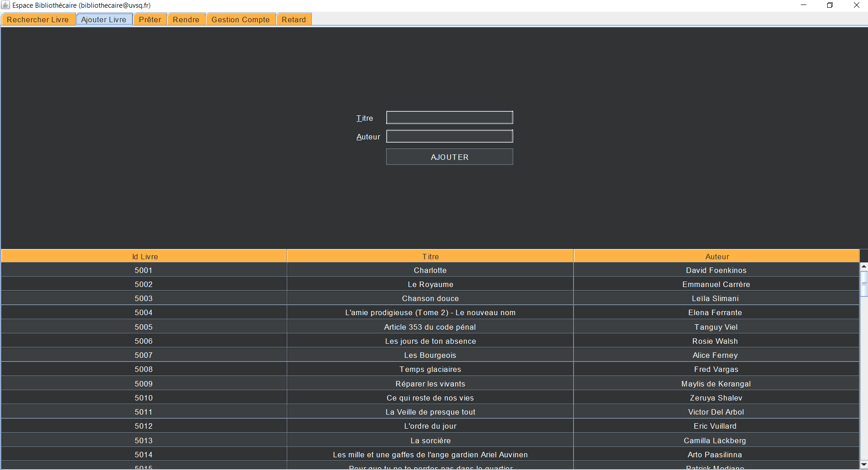Click the Java application icon in title bar

point(5,5)
